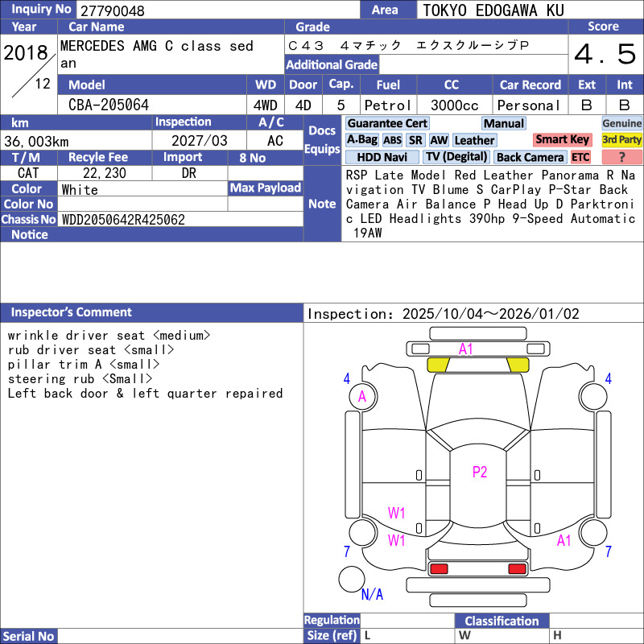Click the question mark badge
Image resolution: width=644 pixels, height=644 pixels.
621,157
